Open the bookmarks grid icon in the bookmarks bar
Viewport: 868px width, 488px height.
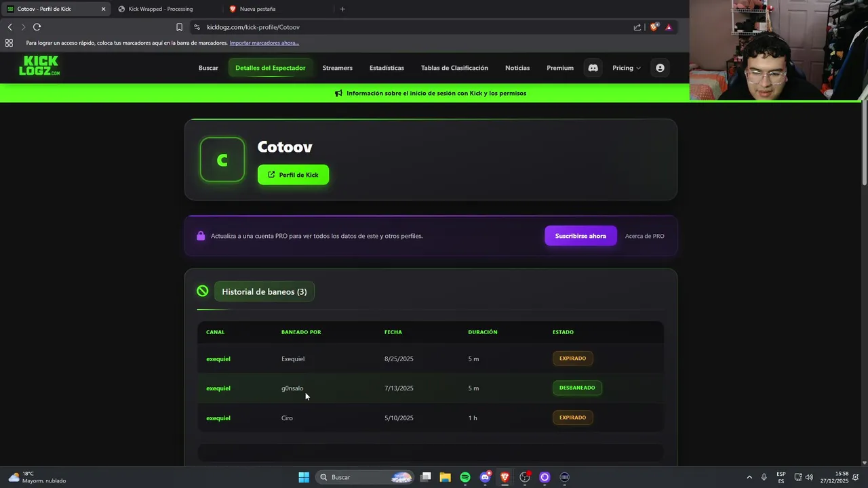pyautogui.click(x=9, y=43)
